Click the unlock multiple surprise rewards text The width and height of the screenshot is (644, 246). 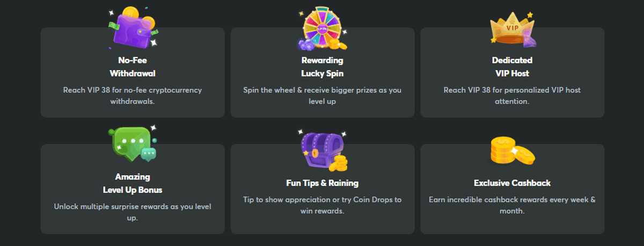tap(133, 212)
